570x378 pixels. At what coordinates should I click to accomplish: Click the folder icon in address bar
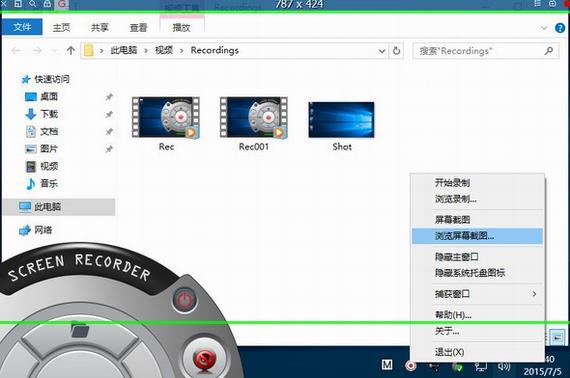88,51
